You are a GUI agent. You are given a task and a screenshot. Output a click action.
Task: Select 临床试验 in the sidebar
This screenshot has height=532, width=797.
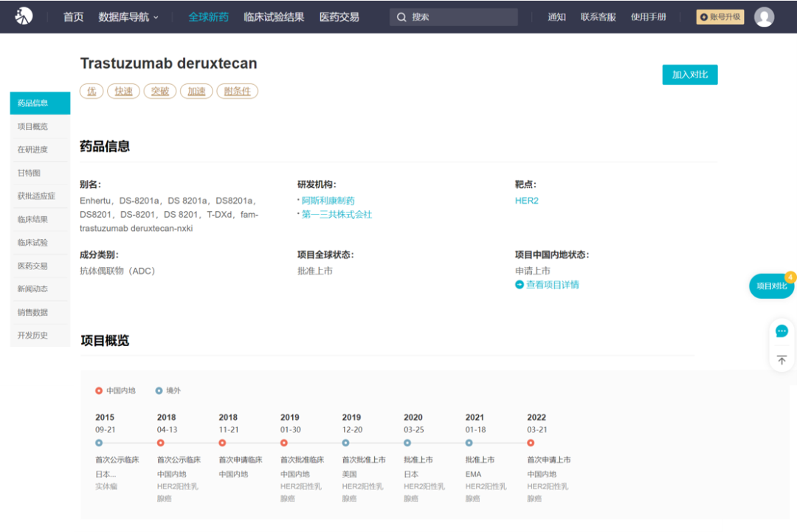[x=40, y=242]
